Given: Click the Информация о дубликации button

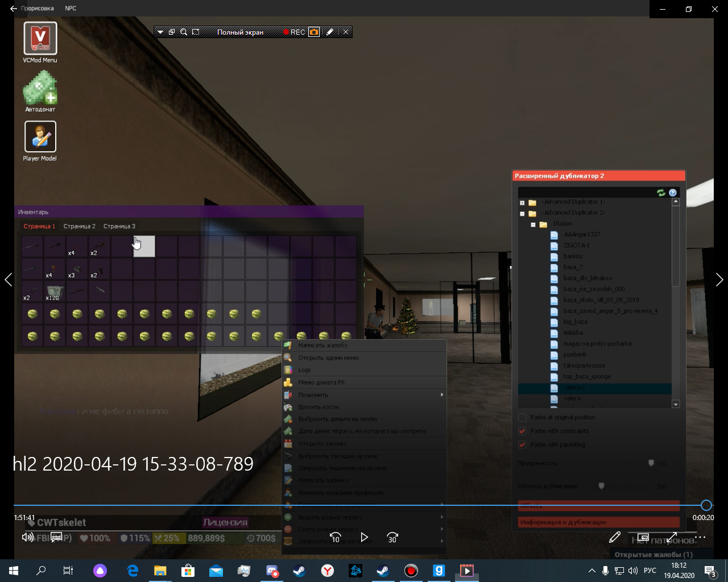Looking at the screenshot, I should coord(598,522).
